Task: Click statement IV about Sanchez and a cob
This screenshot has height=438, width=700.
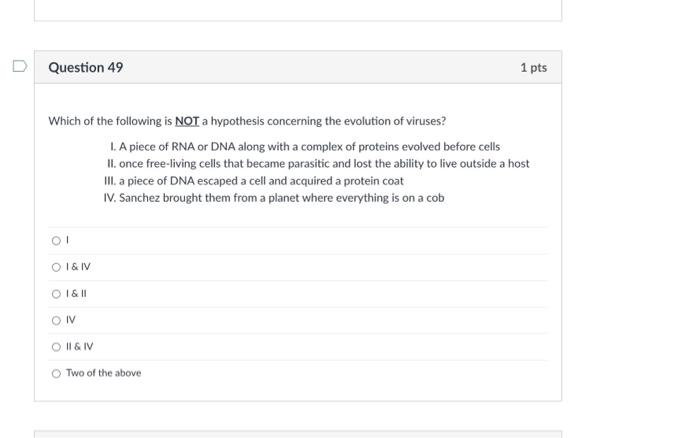Action: (x=274, y=197)
